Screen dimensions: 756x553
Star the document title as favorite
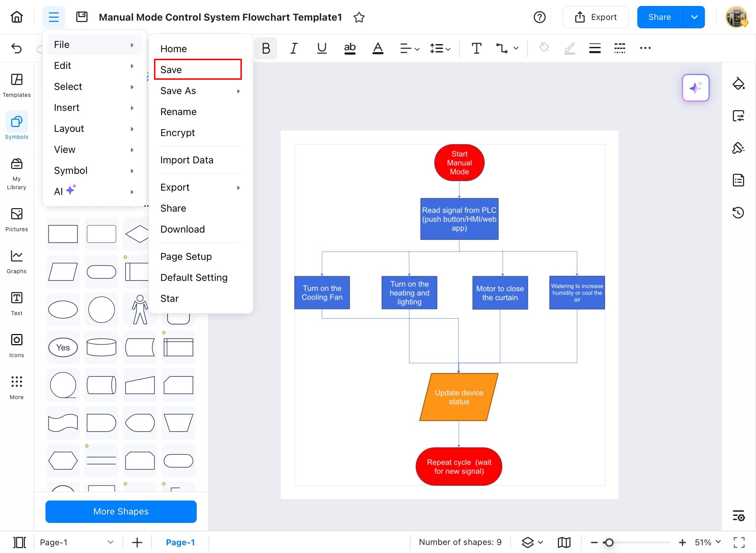point(359,17)
